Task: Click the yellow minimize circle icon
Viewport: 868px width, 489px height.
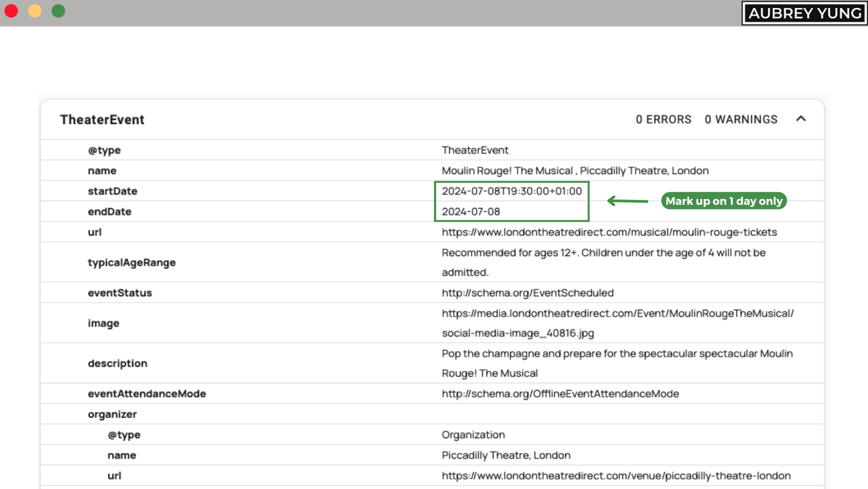Action: click(34, 10)
